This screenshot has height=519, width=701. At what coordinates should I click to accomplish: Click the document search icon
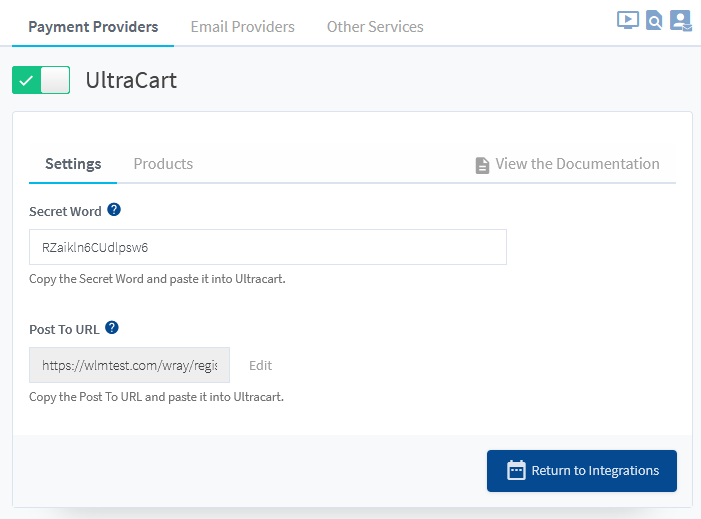(x=654, y=21)
